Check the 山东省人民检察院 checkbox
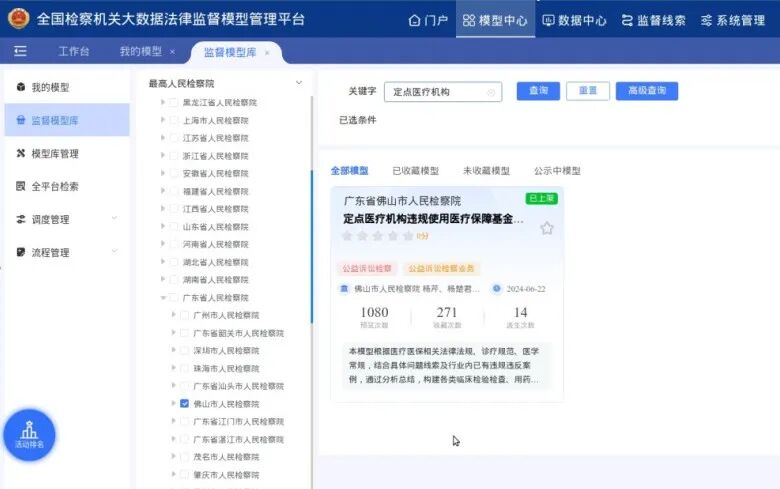 [174, 226]
